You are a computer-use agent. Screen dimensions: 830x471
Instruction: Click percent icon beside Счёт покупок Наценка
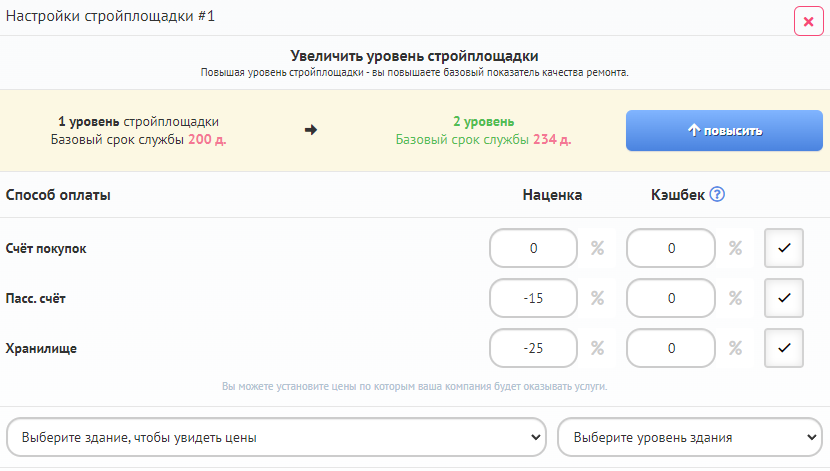(598, 248)
